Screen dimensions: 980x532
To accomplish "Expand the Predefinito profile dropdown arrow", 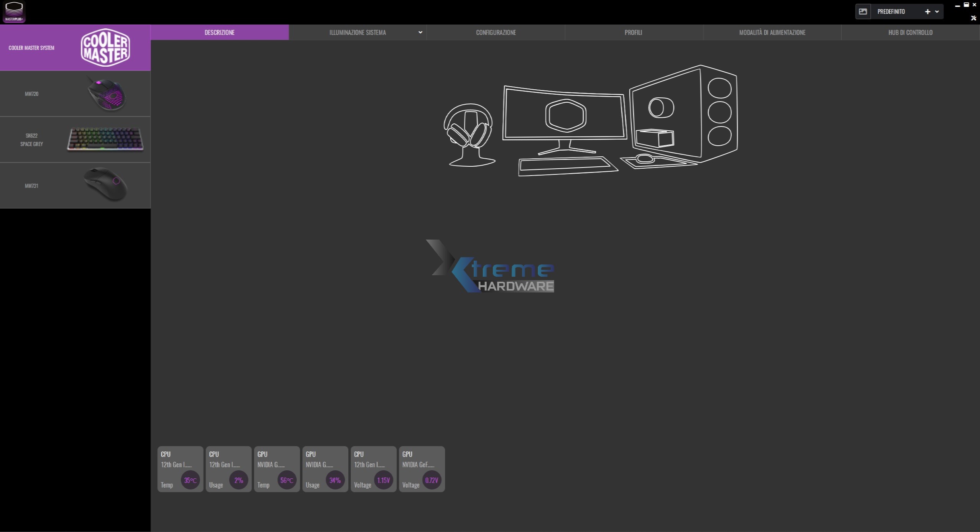I will click(x=937, y=11).
